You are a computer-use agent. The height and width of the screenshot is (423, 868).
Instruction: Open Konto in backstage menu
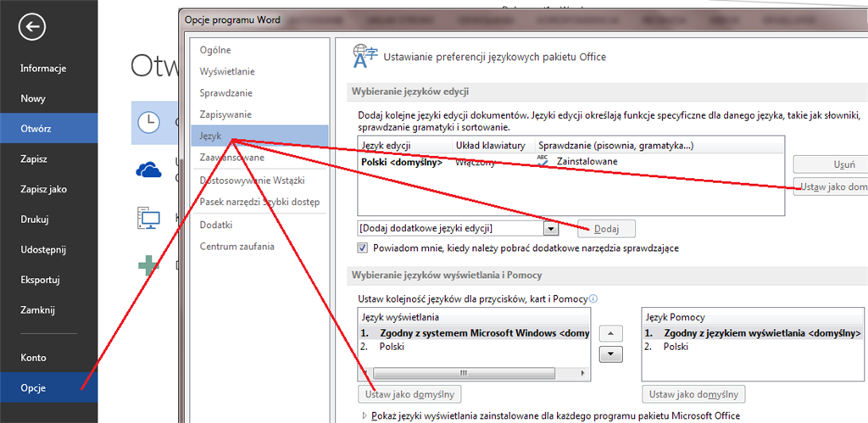(33, 358)
